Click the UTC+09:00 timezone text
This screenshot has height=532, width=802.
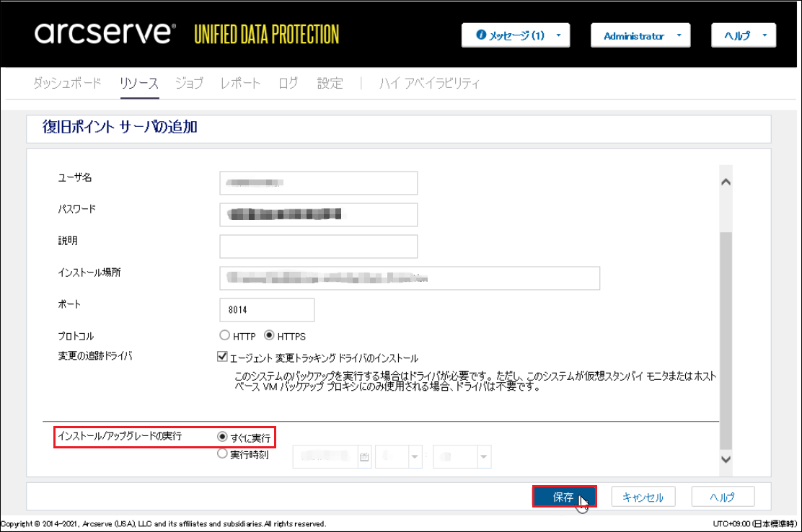[755, 524]
